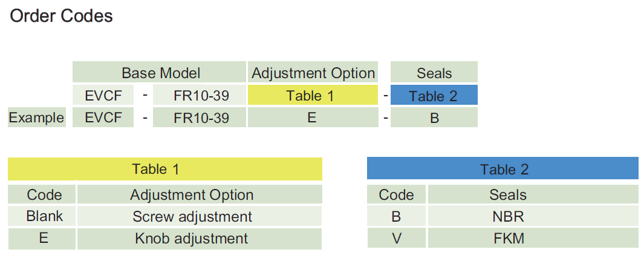Viewport: 644px width, 278px height.
Task: Click the "Base Model" header cell
Action: pos(160,73)
